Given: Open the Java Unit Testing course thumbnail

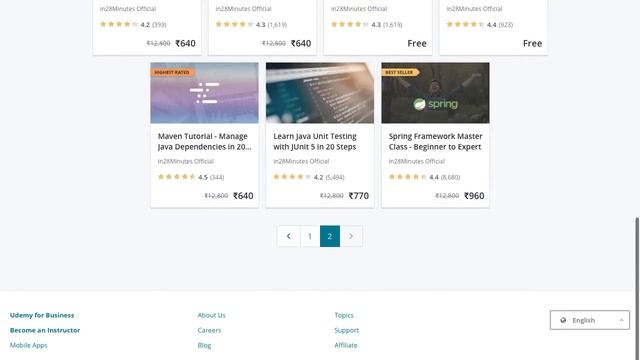Looking at the screenshot, I should (320, 93).
